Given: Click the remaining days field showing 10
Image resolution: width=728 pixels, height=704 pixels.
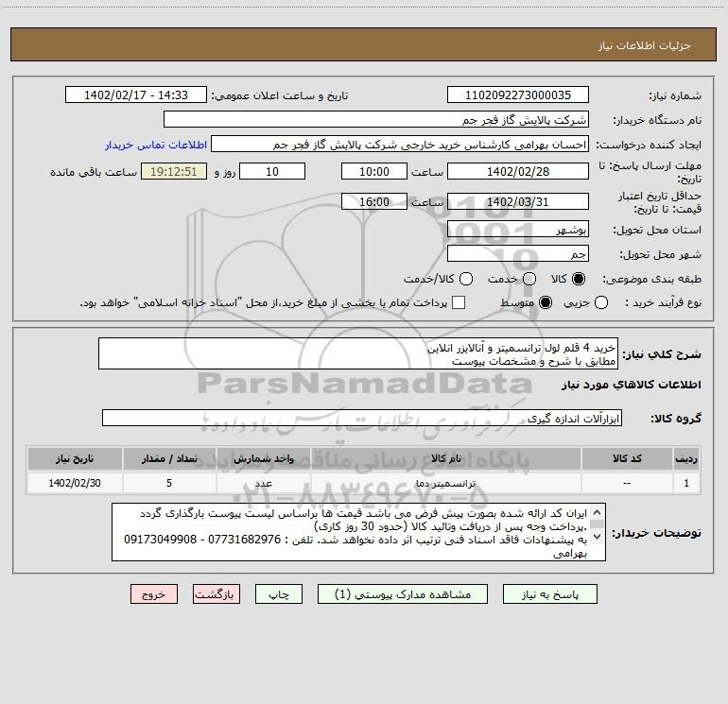Looking at the screenshot, I should (x=272, y=171).
